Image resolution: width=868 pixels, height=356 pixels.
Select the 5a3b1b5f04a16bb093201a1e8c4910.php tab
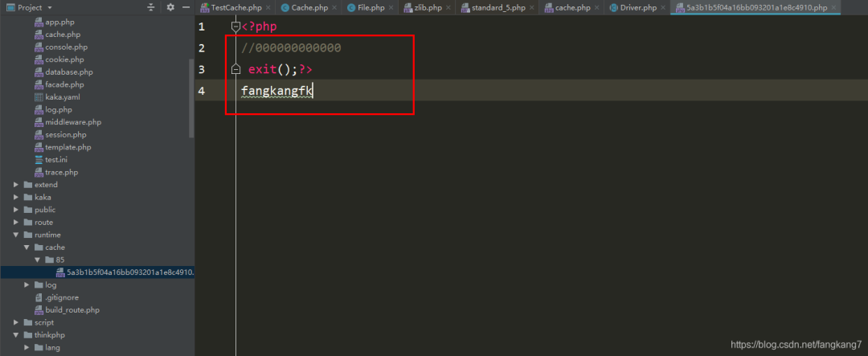757,8
